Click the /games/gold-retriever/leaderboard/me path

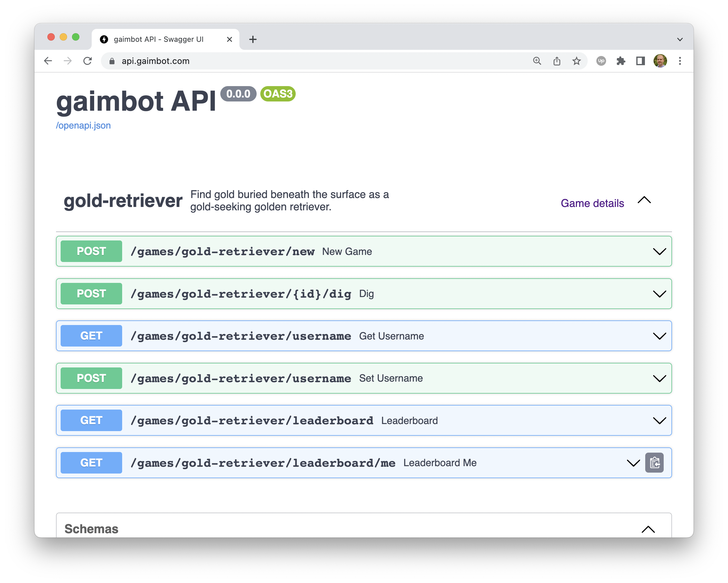tap(263, 463)
